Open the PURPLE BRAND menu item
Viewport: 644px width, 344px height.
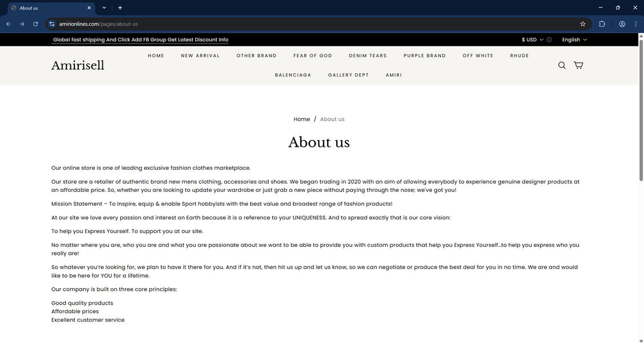point(425,55)
